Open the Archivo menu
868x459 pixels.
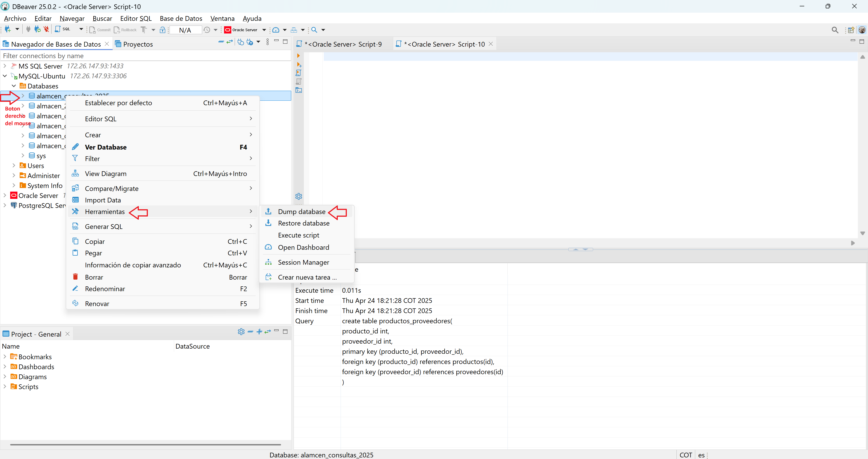point(15,19)
